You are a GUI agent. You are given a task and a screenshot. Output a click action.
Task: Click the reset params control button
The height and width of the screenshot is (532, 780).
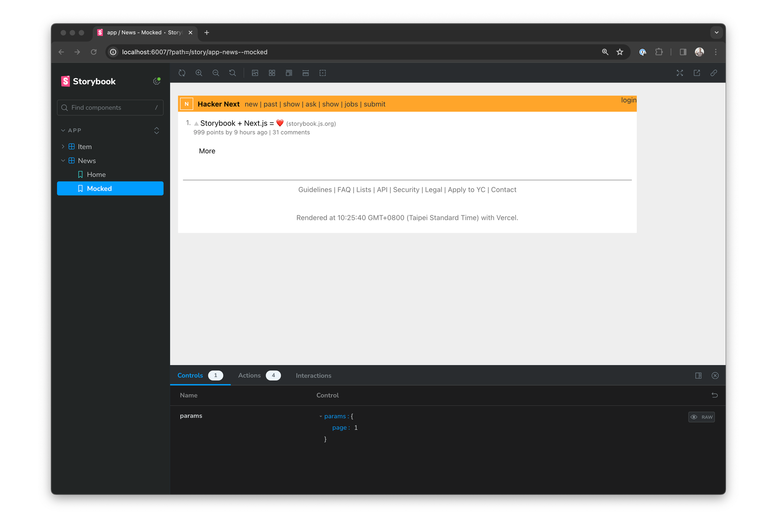point(715,395)
